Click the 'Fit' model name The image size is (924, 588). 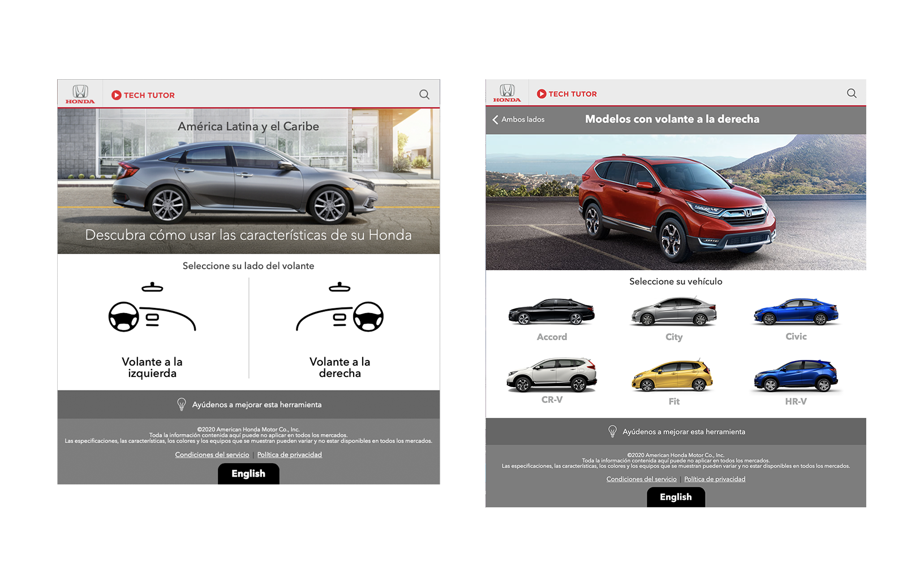click(674, 401)
